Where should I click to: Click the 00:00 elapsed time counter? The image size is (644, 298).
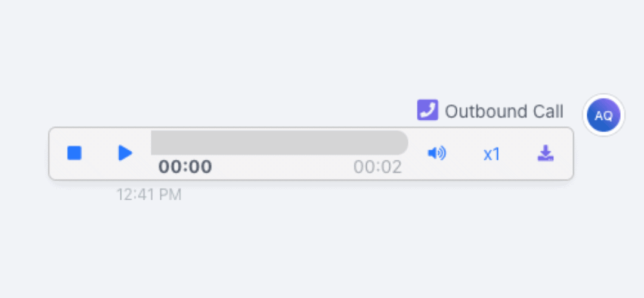pos(185,167)
